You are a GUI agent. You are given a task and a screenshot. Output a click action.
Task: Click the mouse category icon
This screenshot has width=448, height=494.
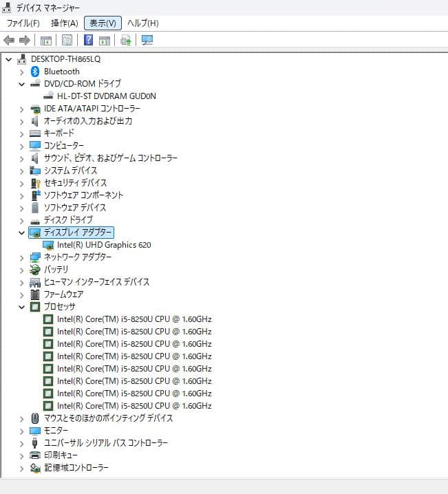(x=35, y=418)
